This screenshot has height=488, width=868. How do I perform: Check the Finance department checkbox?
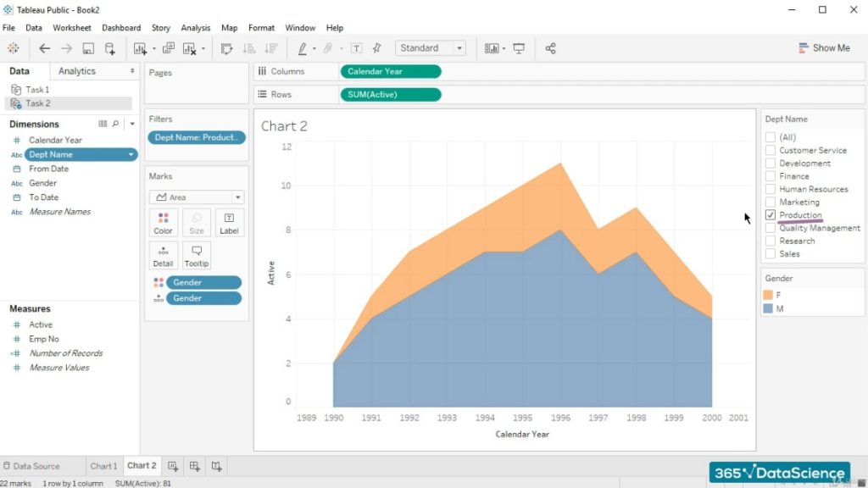770,176
